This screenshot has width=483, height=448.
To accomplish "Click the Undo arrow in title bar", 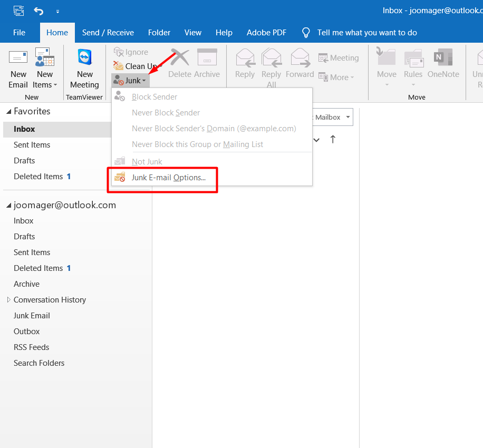I will [38, 11].
